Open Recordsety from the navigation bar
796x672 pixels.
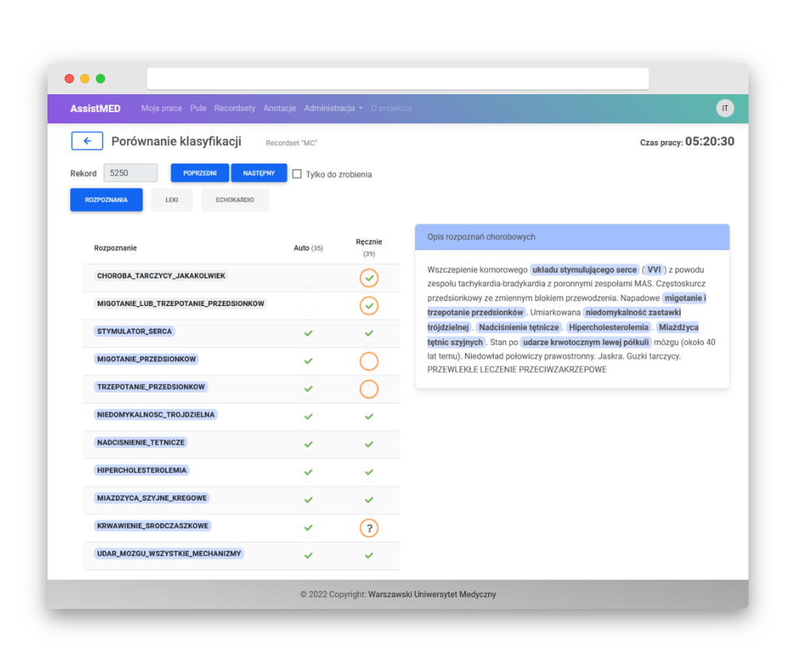(234, 108)
